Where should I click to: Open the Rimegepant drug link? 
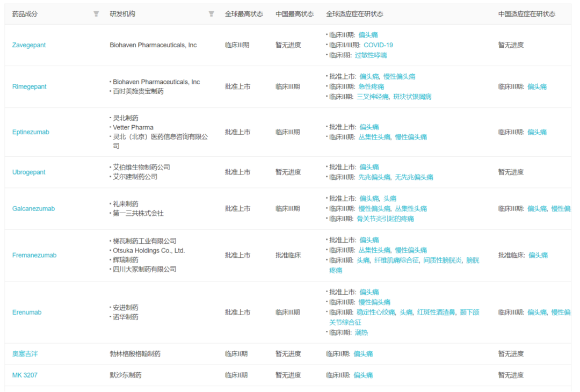pyautogui.click(x=29, y=86)
